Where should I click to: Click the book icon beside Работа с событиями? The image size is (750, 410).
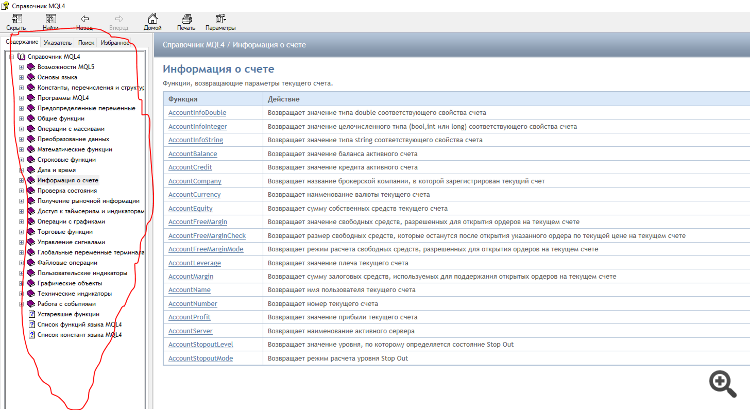[31, 304]
